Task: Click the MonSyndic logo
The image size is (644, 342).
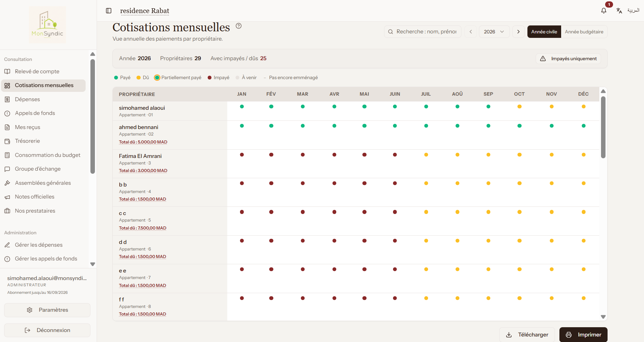Action: pos(47,24)
